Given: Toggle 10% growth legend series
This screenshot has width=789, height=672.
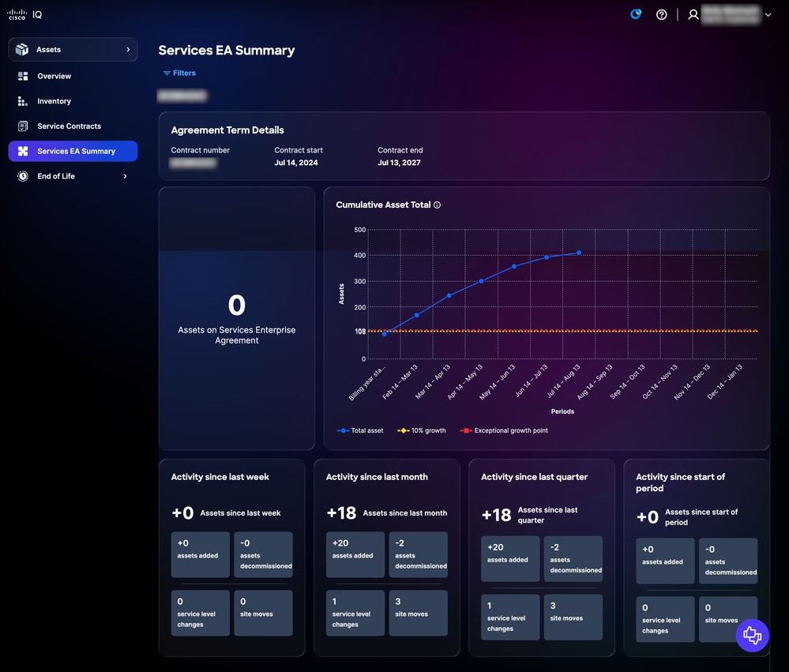Looking at the screenshot, I should (422, 430).
